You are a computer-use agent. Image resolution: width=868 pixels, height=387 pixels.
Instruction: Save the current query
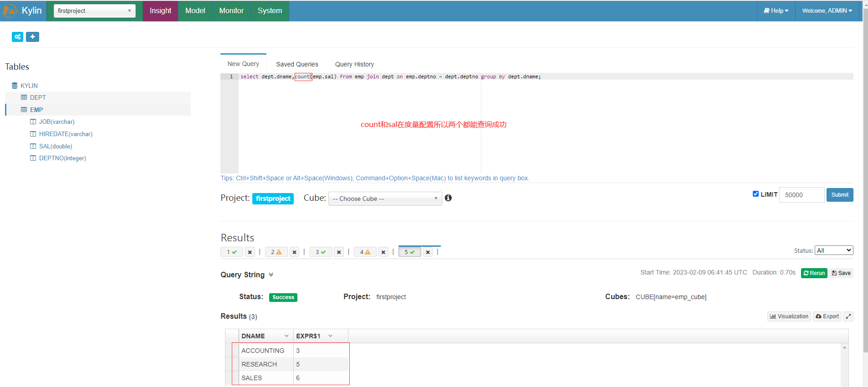[841, 273]
